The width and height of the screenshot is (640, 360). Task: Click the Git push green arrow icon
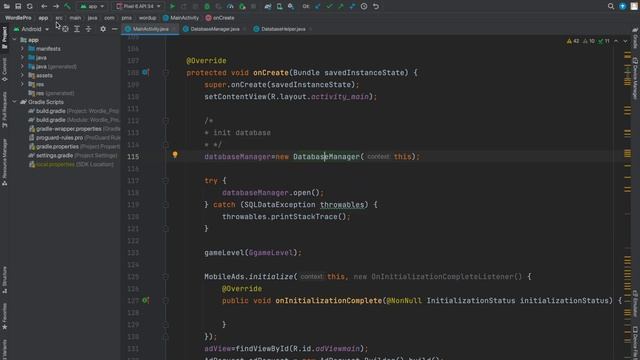tap(341, 7)
